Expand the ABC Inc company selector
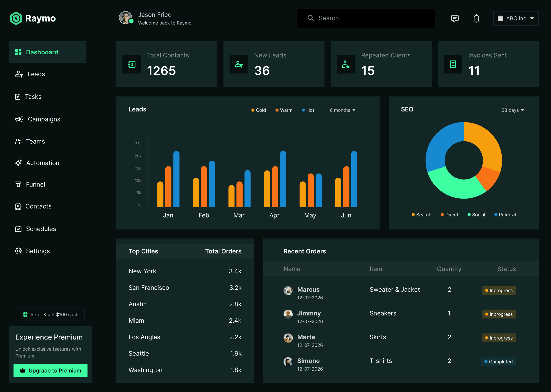The height and width of the screenshot is (392, 551). (516, 18)
